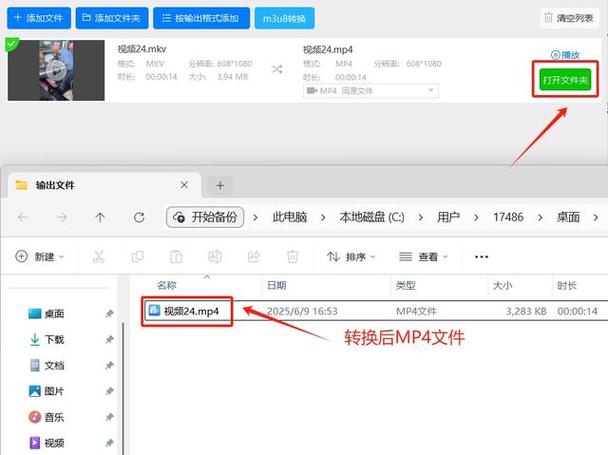Sort by the 日期 column header
This screenshot has width=608, height=455.
pyautogui.click(x=276, y=285)
